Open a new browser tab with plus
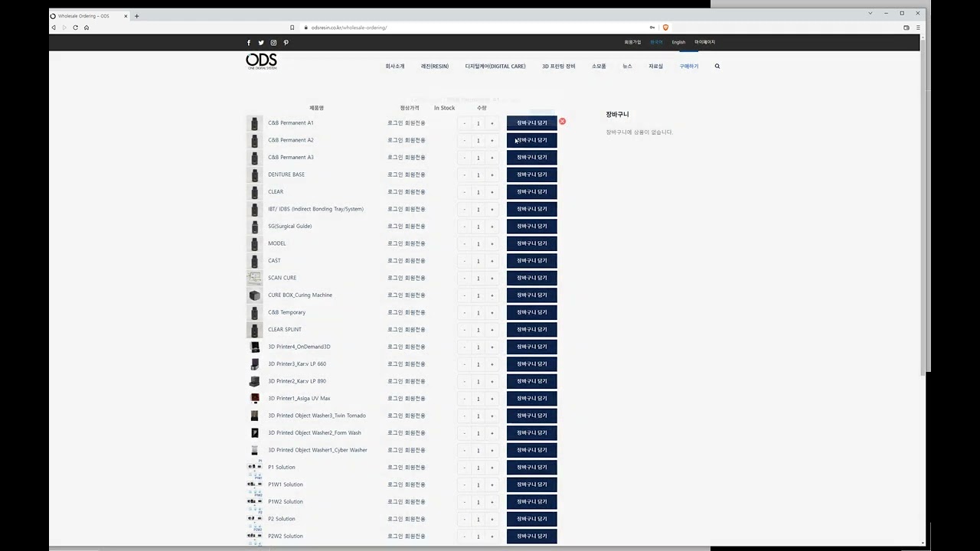 pyautogui.click(x=136, y=15)
